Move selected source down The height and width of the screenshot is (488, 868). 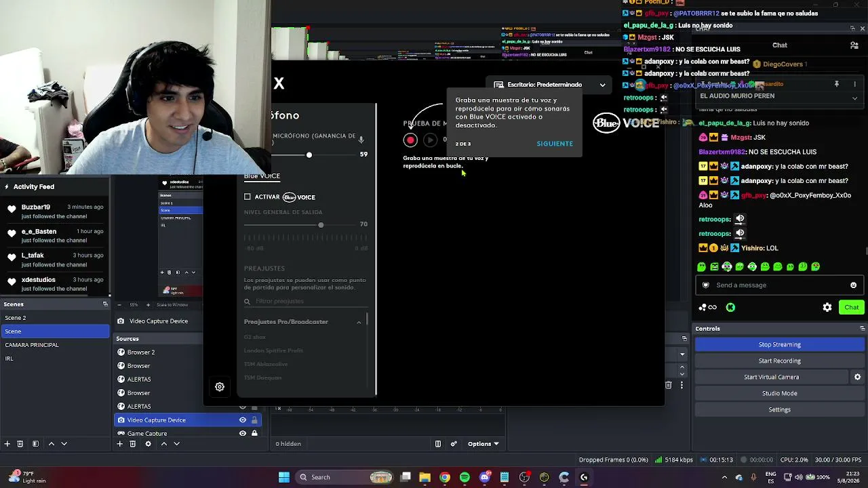coord(176,444)
